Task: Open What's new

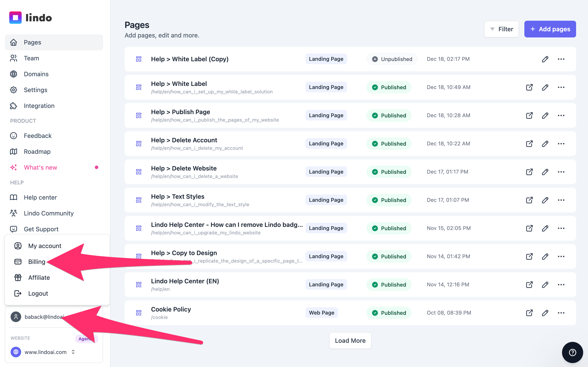Action: click(54, 167)
